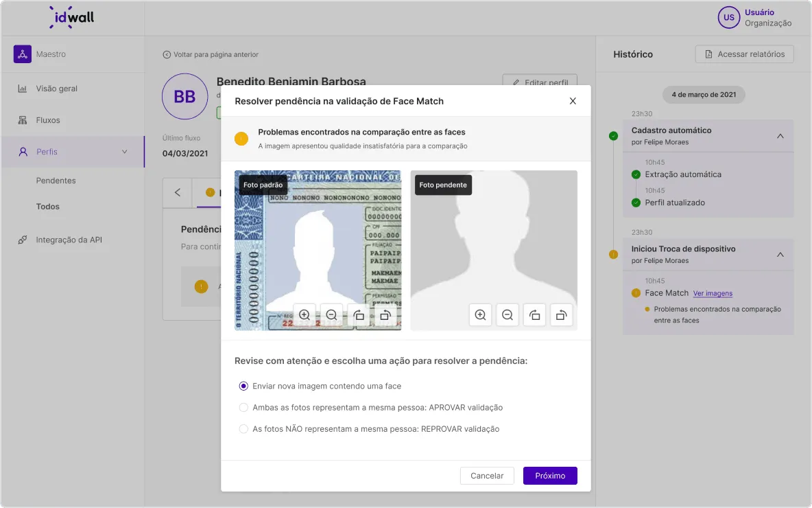Click the left arrow tab navigation button
Screen dimensions: 812x508
(x=178, y=193)
